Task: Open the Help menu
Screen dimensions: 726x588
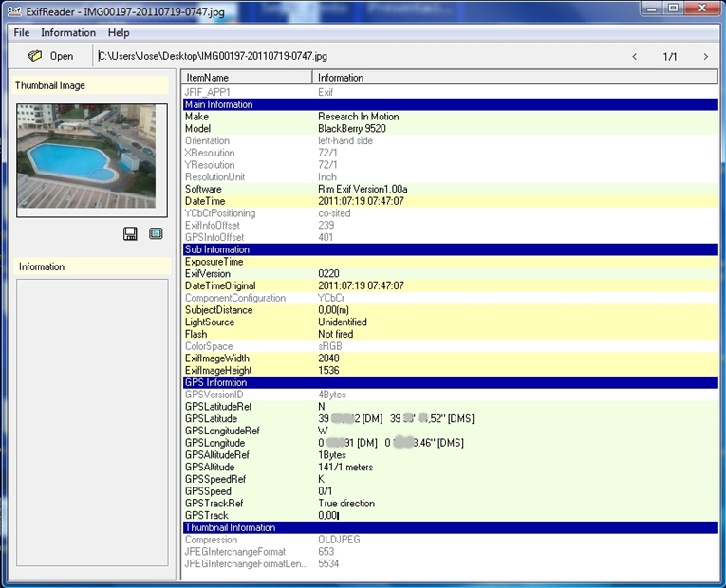Action: (119, 33)
